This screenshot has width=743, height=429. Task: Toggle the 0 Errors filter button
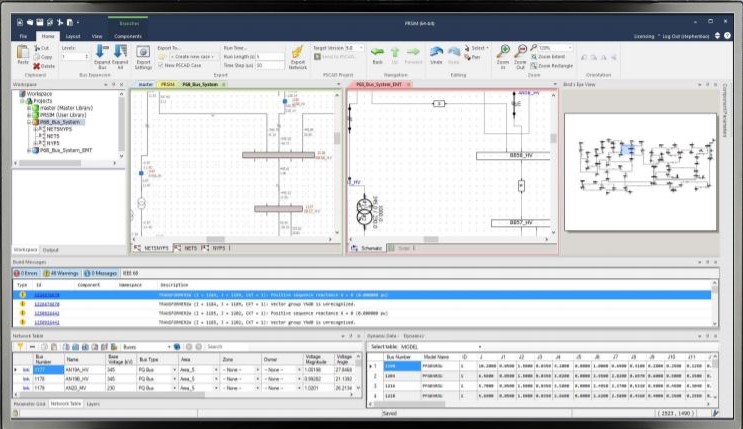coord(26,274)
